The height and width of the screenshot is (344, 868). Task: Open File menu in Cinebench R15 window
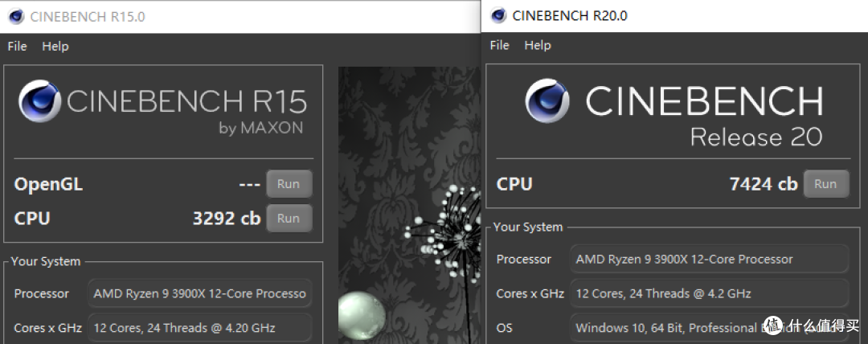coord(17,46)
